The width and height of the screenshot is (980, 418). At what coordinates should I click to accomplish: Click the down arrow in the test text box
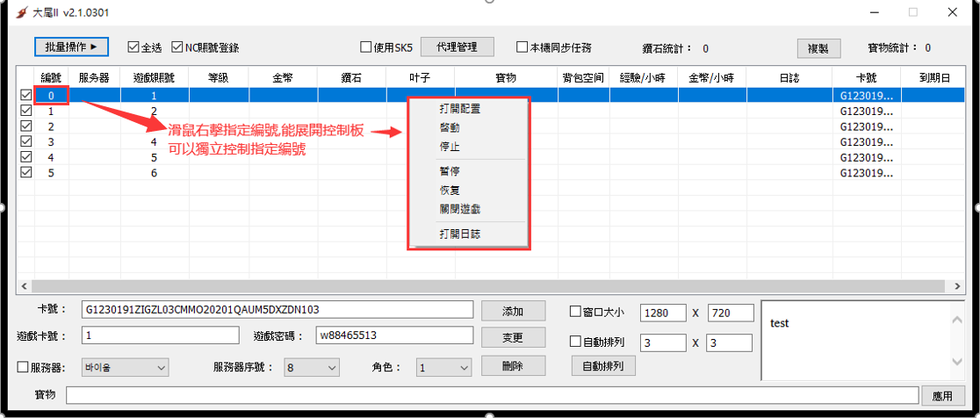[x=959, y=362]
